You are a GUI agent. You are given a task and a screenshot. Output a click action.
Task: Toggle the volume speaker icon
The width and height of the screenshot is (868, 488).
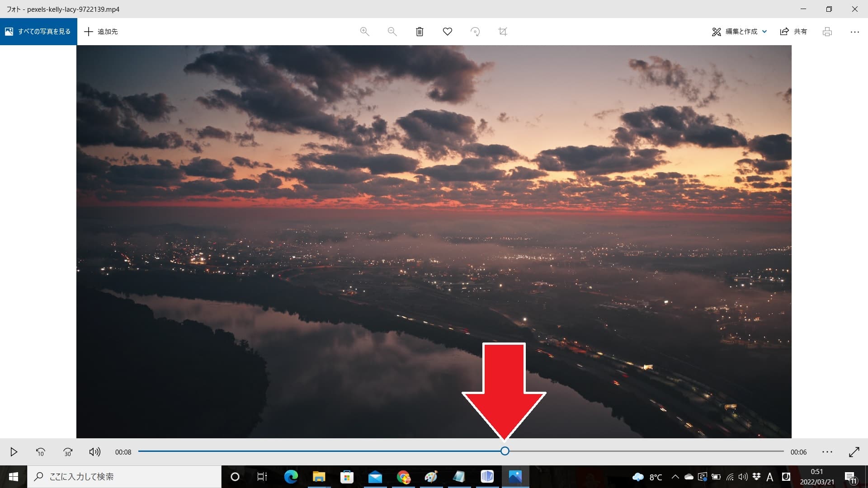coord(95,452)
